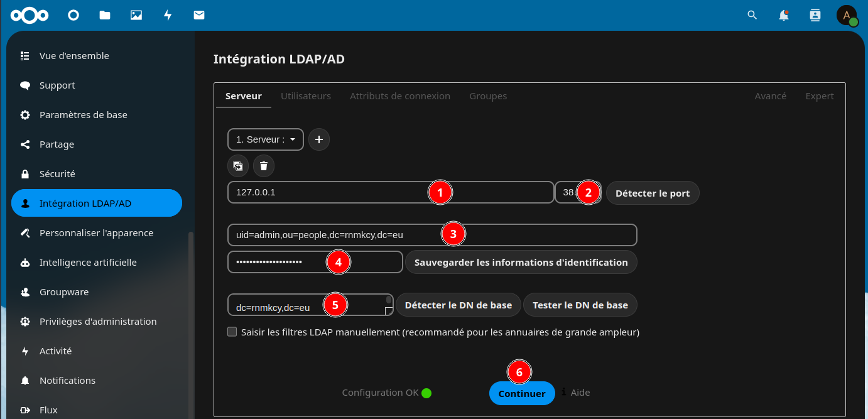This screenshot has width=868, height=419.
Task: Open the user avatar menu
Action: click(847, 15)
